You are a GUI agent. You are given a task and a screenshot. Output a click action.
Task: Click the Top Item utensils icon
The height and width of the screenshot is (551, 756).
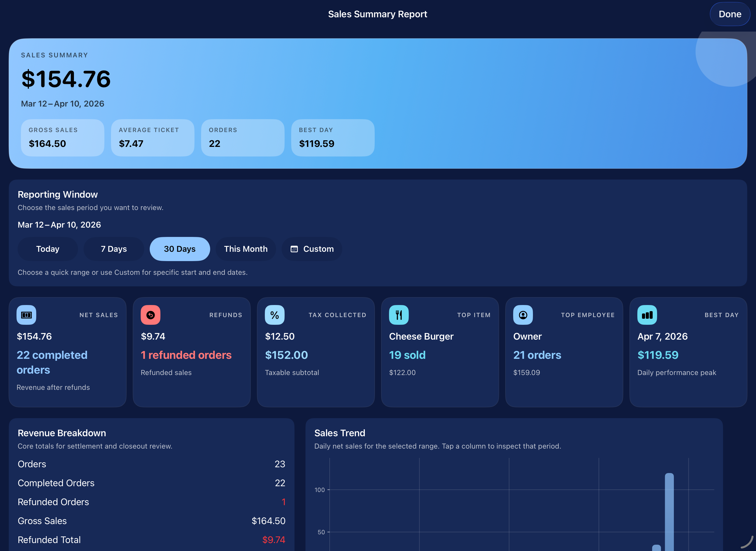[x=399, y=315]
